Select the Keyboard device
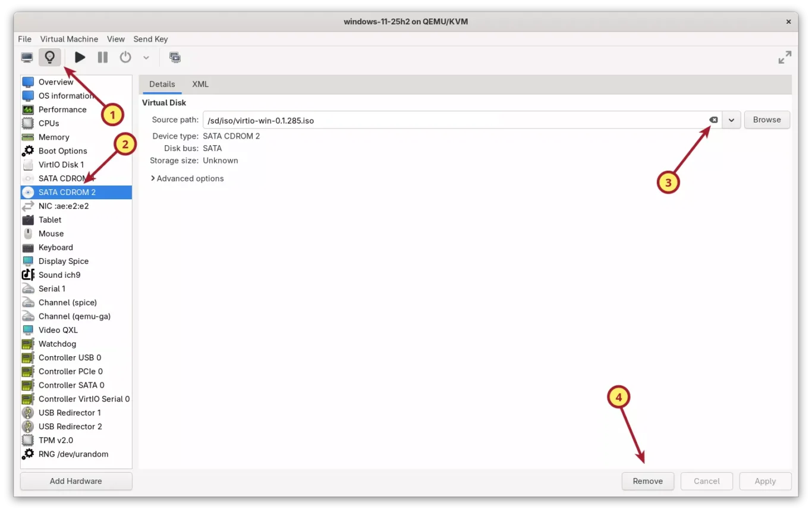This screenshot has width=812, height=512. point(76,247)
